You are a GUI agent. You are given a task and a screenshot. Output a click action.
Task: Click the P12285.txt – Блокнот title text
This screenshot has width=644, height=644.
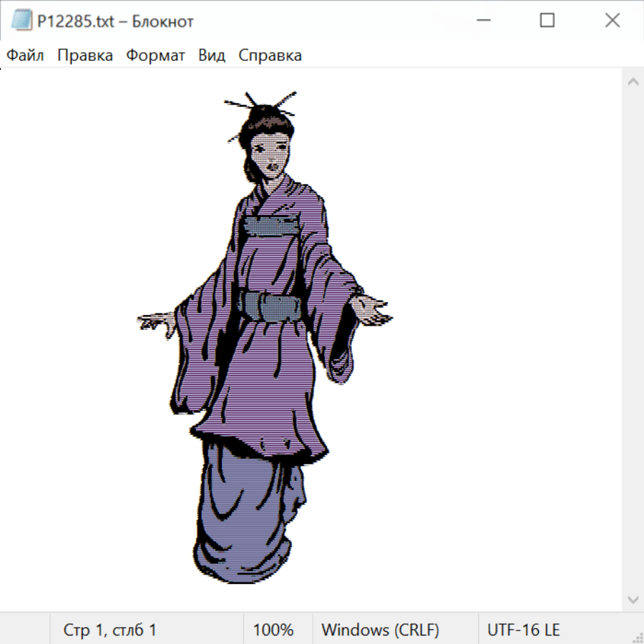[x=115, y=21]
